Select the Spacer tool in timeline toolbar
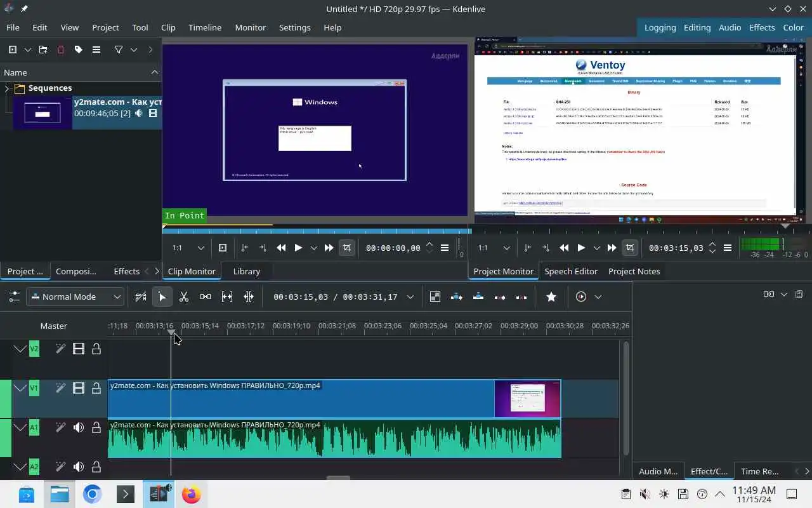 pyautogui.click(x=206, y=297)
